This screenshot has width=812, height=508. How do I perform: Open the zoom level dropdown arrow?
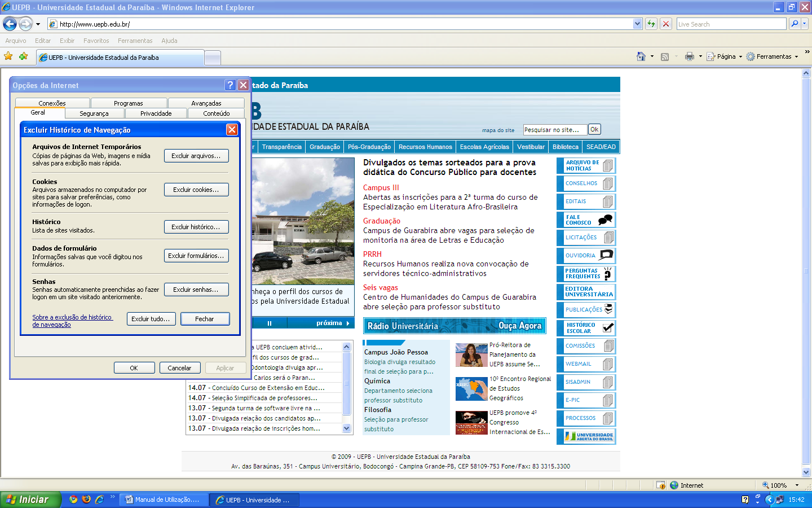tap(797, 485)
